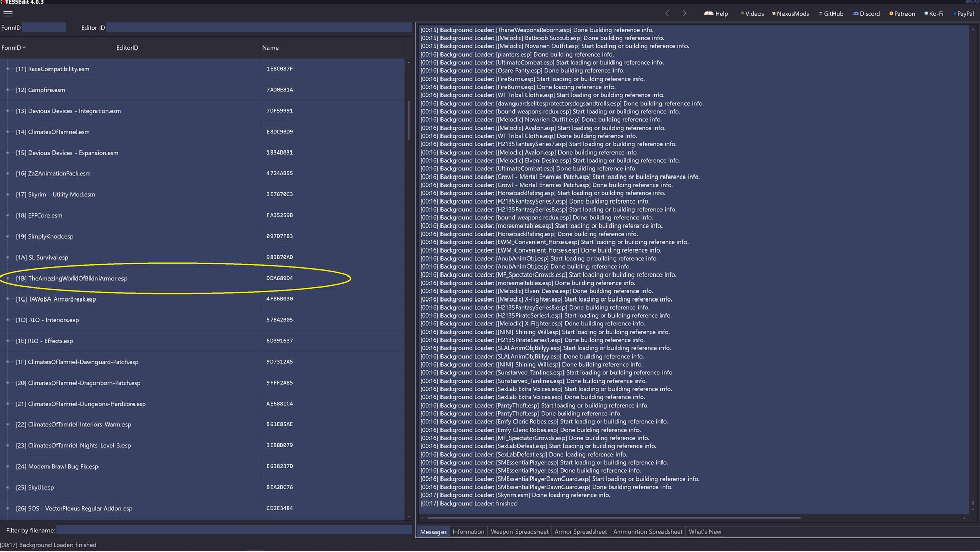Open the GitHub link

click(831, 14)
